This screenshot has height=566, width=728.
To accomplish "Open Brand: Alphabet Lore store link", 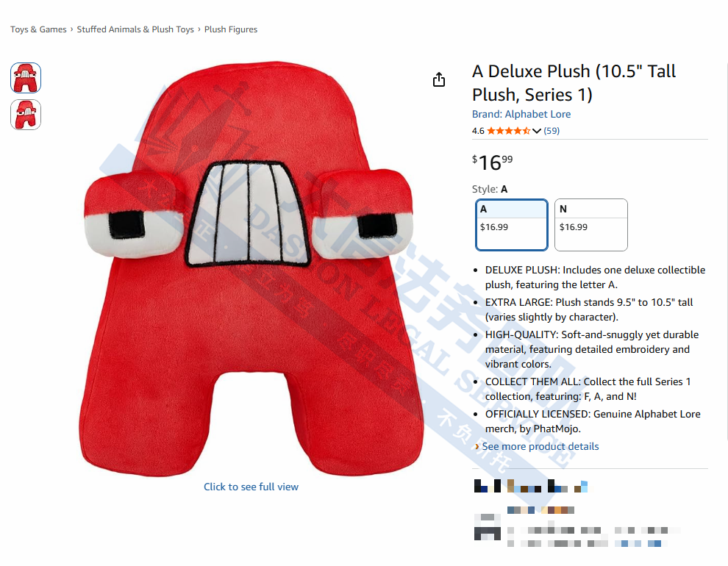I will [x=521, y=114].
